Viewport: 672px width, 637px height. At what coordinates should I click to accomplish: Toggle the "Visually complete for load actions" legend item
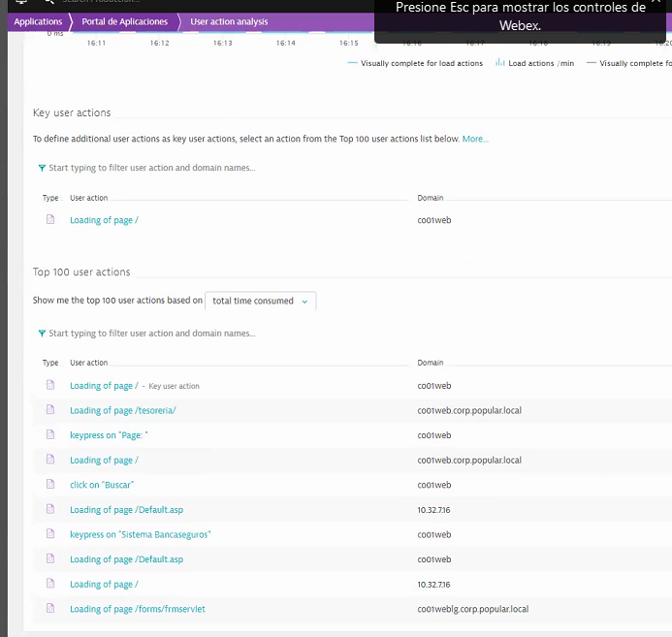(415, 63)
